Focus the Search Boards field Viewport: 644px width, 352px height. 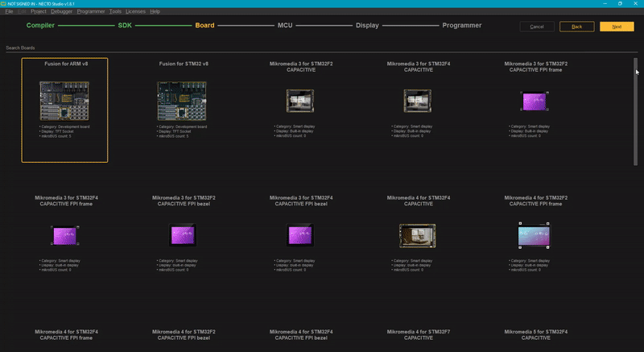[321, 48]
